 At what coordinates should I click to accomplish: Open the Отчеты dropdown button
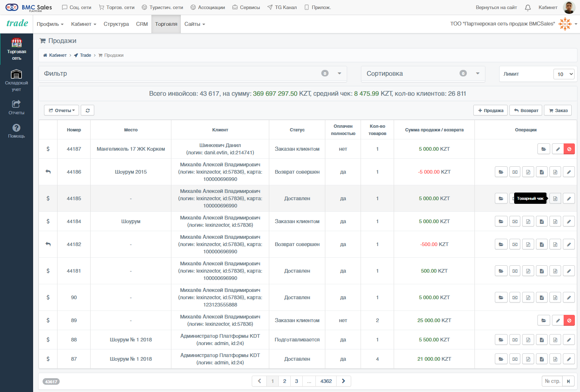(x=61, y=110)
